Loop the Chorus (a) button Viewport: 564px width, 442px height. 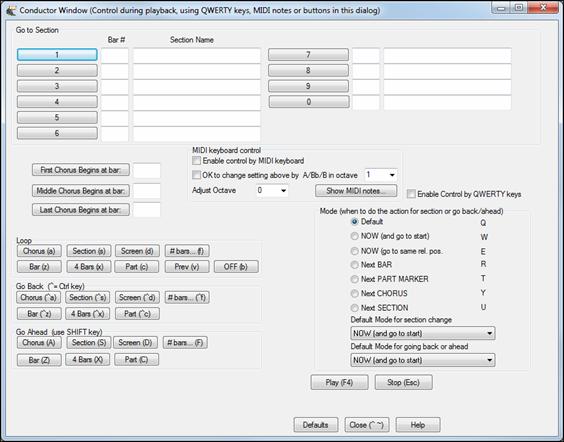pyautogui.click(x=39, y=251)
